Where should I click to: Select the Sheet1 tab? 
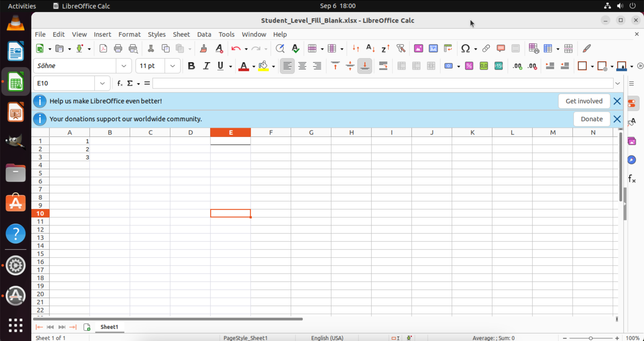[109, 327]
